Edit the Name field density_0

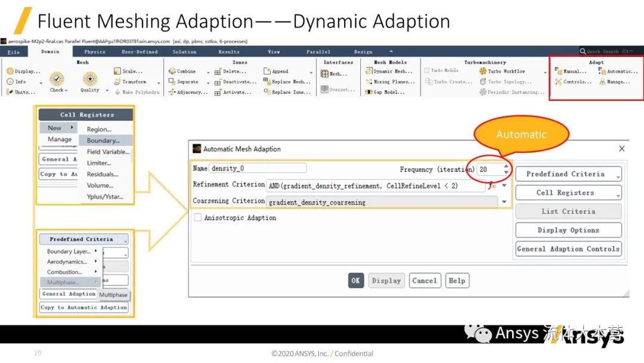[258, 168]
